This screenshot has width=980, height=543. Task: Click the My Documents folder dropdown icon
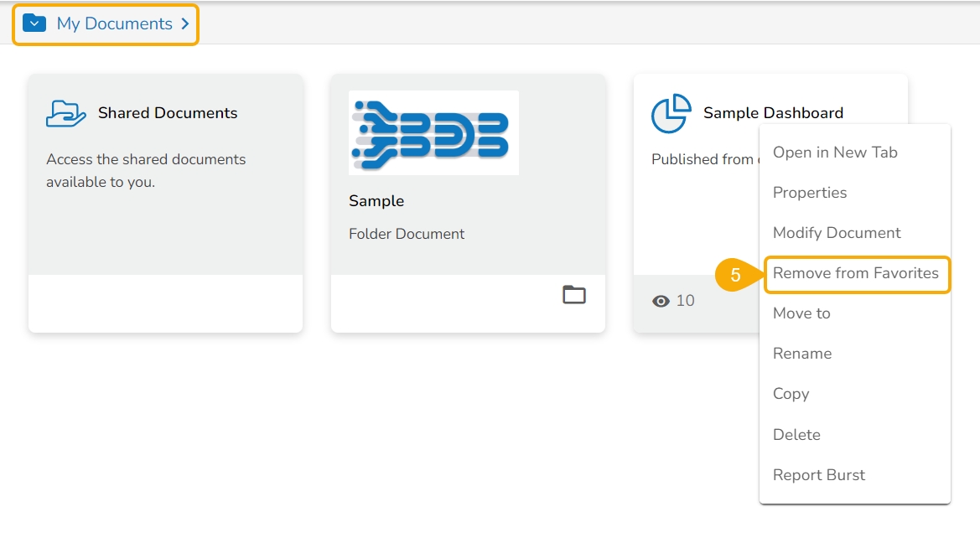[34, 23]
